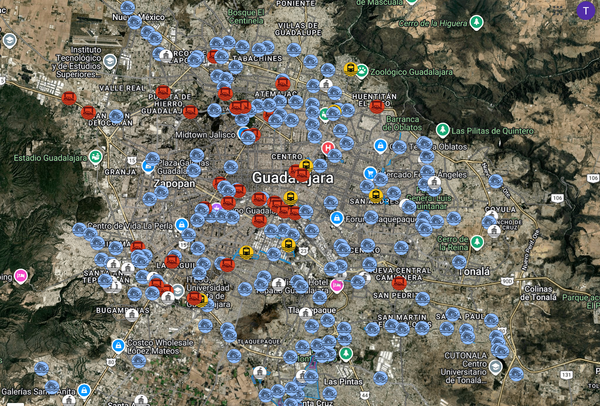600x406 pixels.
Task: Open the graduation cap pin at ITESO
Action: [x=178, y=291]
